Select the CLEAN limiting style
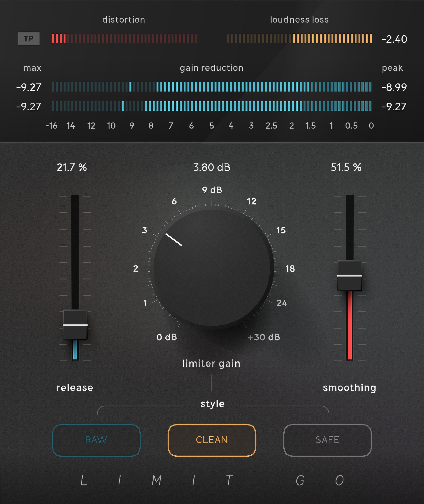The image size is (424, 504). (x=212, y=440)
